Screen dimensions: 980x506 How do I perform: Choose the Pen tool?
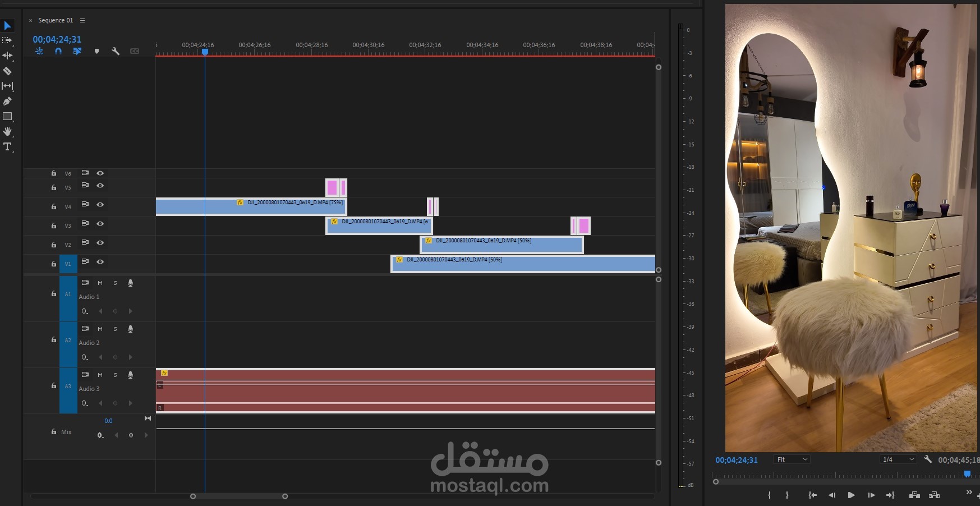[x=7, y=101]
